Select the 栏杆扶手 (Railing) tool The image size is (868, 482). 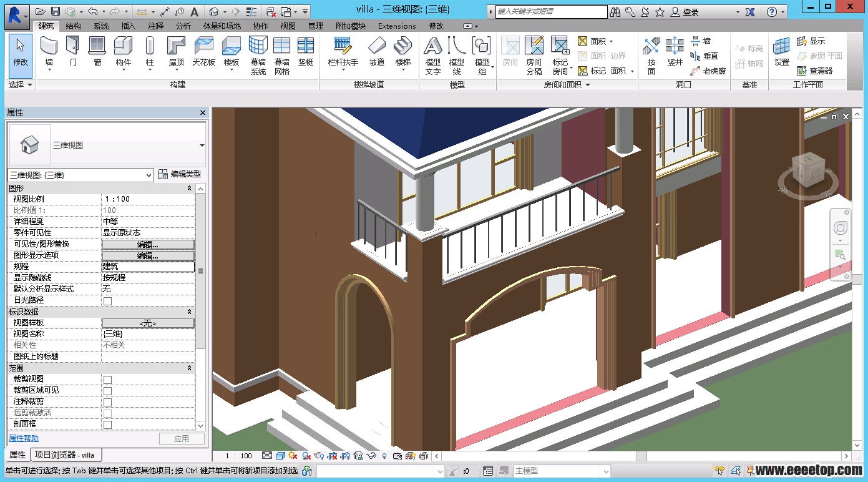pos(343,52)
